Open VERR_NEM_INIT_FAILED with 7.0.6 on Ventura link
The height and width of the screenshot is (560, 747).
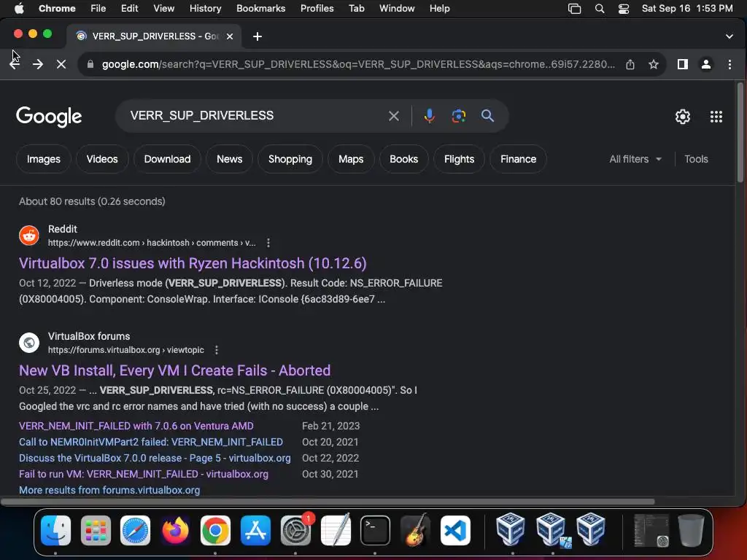tap(136, 426)
